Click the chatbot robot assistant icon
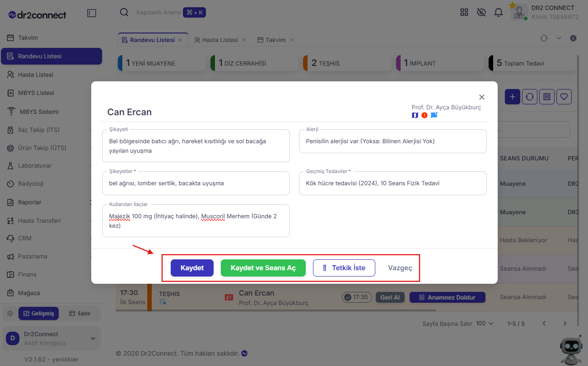Screen dimensions: 588x366 tap(571, 350)
